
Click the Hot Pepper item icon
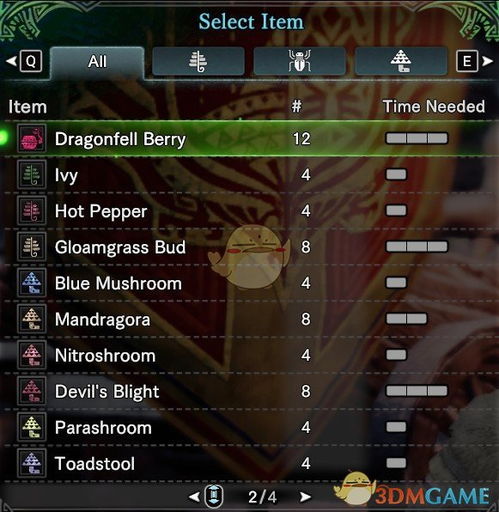[x=32, y=211]
